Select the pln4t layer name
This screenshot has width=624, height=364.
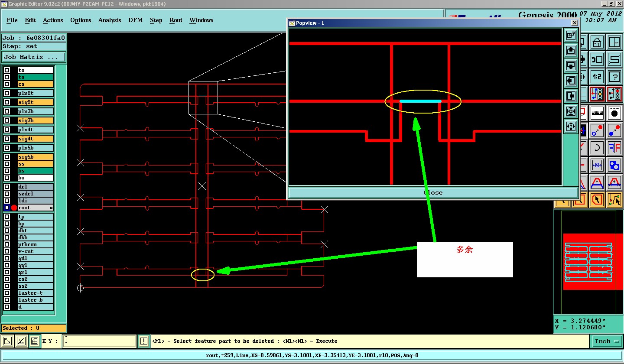click(x=36, y=130)
